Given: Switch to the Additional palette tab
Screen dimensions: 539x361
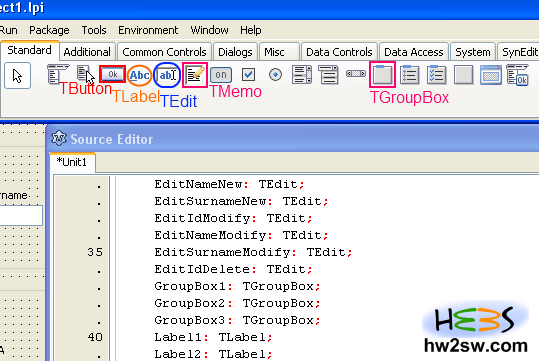Looking at the screenshot, I should tap(87, 52).
